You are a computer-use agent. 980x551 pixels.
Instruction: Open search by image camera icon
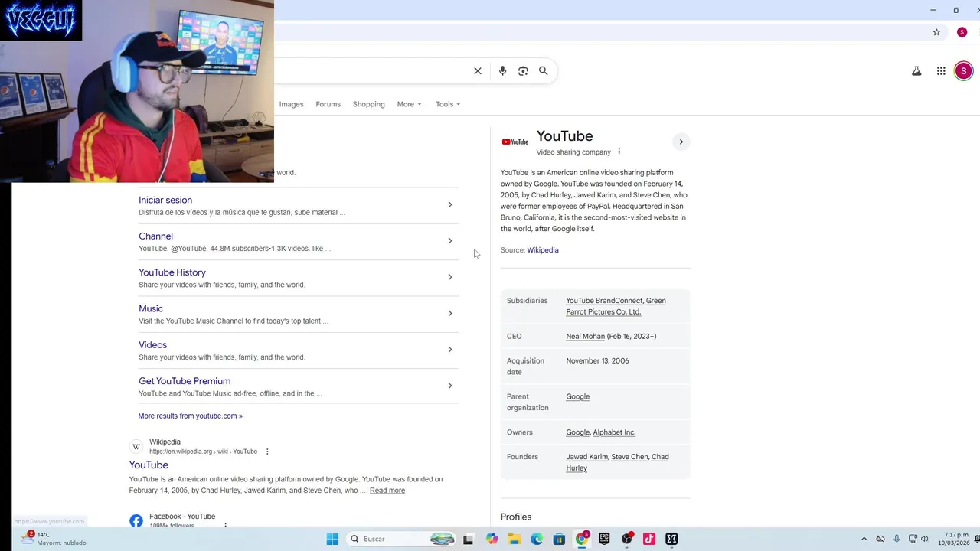coord(523,71)
